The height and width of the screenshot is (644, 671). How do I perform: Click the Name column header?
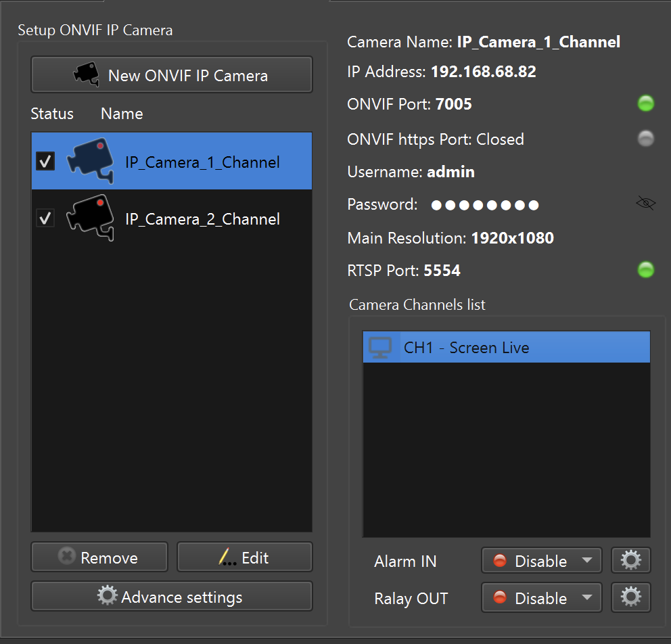coord(122,114)
